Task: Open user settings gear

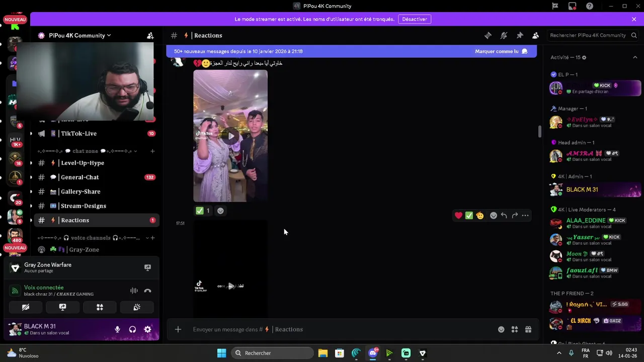Action: point(147,329)
